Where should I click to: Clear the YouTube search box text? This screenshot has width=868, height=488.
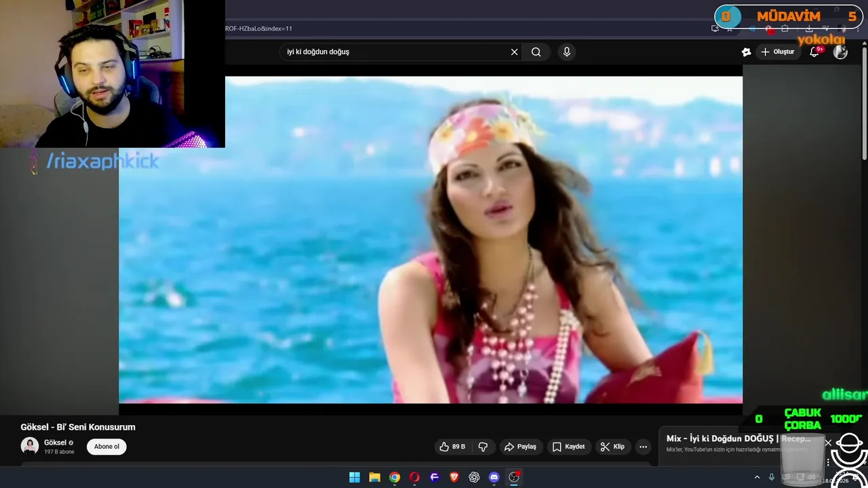coord(514,52)
